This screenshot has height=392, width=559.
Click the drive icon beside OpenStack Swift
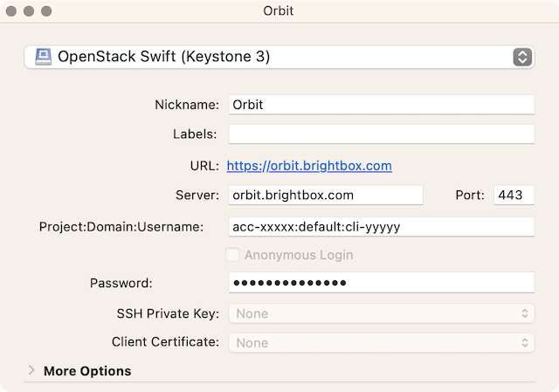point(43,57)
